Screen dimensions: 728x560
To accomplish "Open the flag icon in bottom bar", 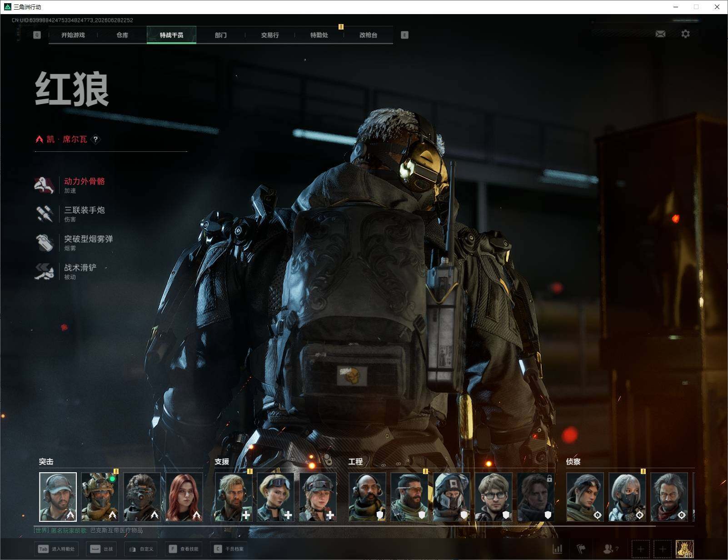I will (x=581, y=549).
